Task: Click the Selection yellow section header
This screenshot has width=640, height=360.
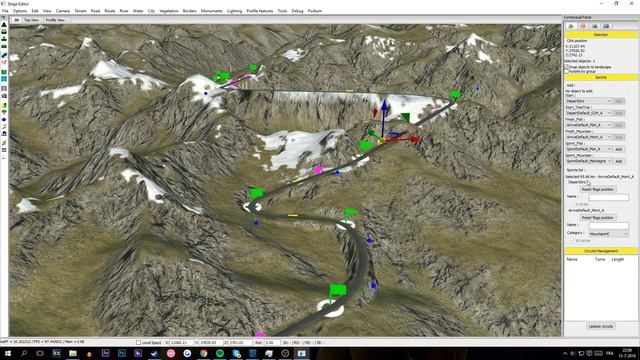Action: (601, 35)
